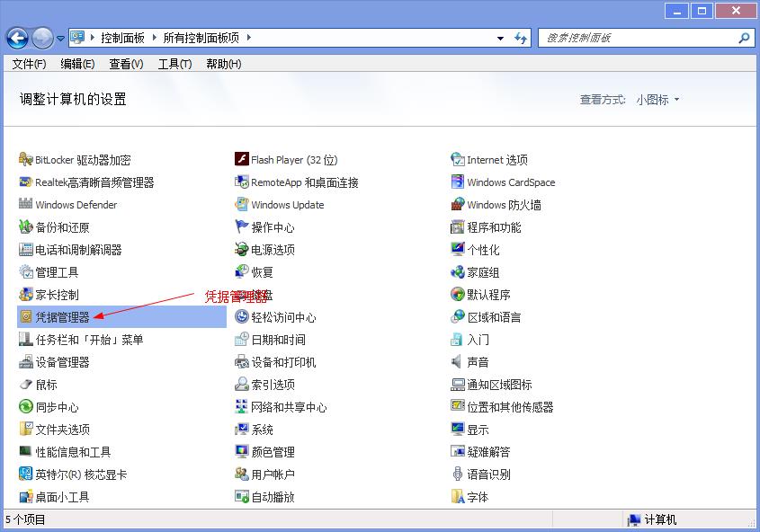Open 家长控制 icon
Image resolution: width=760 pixels, height=532 pixels.
[x=26, y=295]
